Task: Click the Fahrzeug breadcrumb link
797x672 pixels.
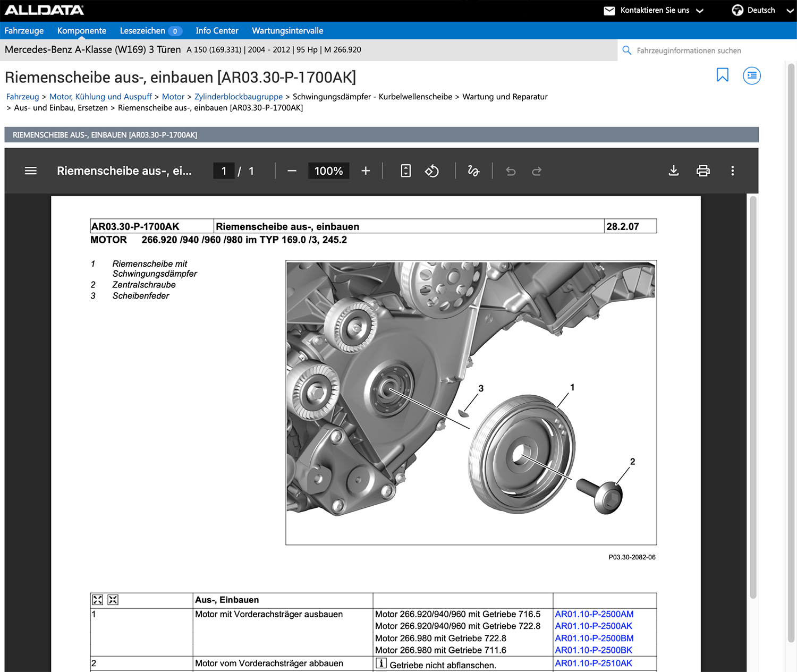Action: 22,97
